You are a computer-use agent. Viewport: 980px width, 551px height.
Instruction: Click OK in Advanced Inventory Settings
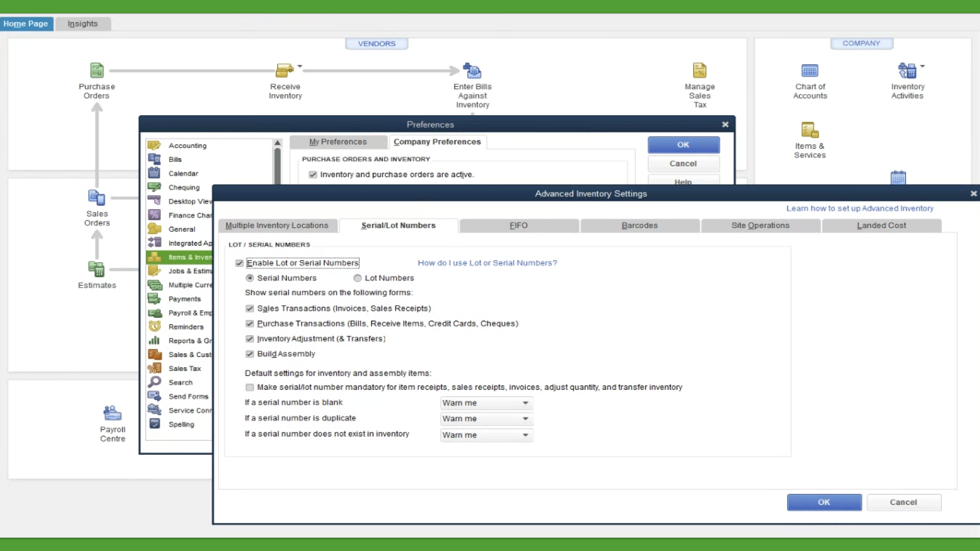click(823, 502)
